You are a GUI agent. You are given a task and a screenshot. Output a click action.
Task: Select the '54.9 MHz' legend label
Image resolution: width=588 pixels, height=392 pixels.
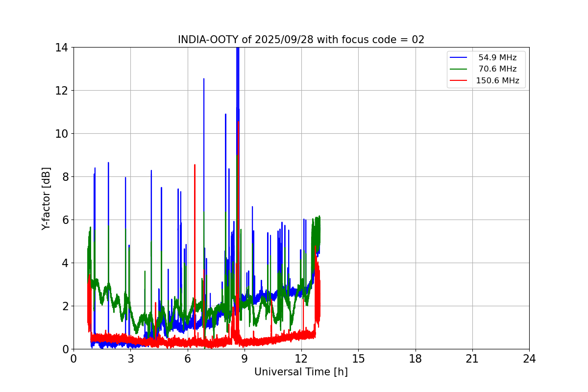point(497,58)
